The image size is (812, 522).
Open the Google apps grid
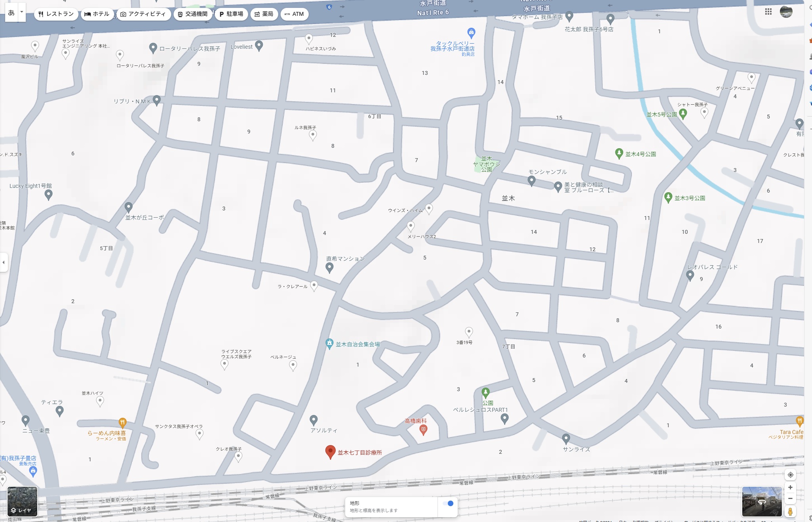tap(768, 12)
